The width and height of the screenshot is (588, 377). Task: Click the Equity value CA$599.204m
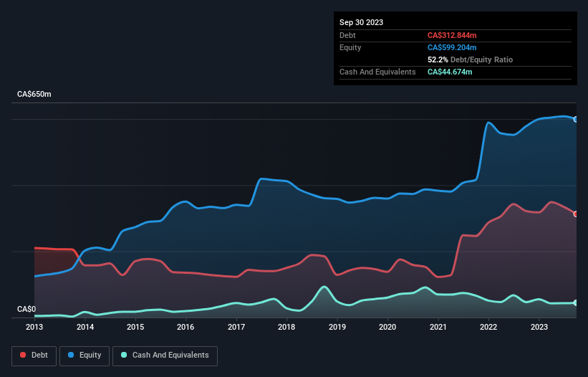(x=452, y=47)
